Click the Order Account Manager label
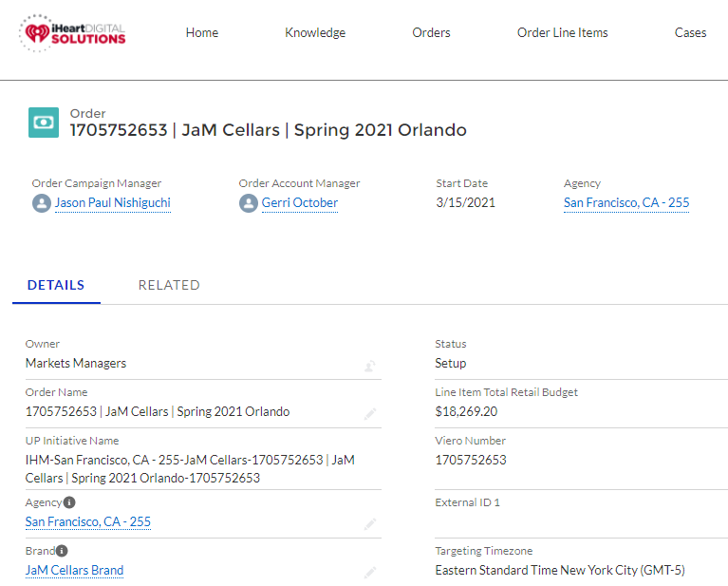728x586 pixels. [300, 183]
